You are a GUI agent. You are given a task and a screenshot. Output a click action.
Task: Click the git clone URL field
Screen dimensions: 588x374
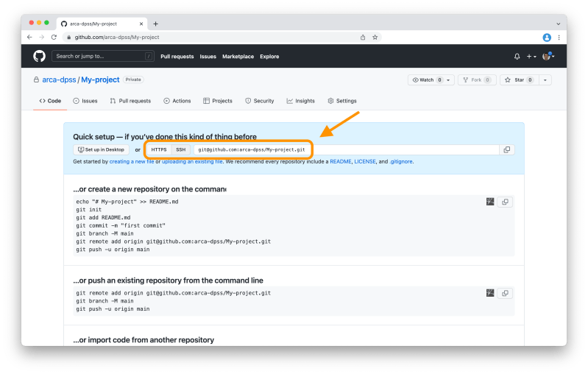point(347,149)
